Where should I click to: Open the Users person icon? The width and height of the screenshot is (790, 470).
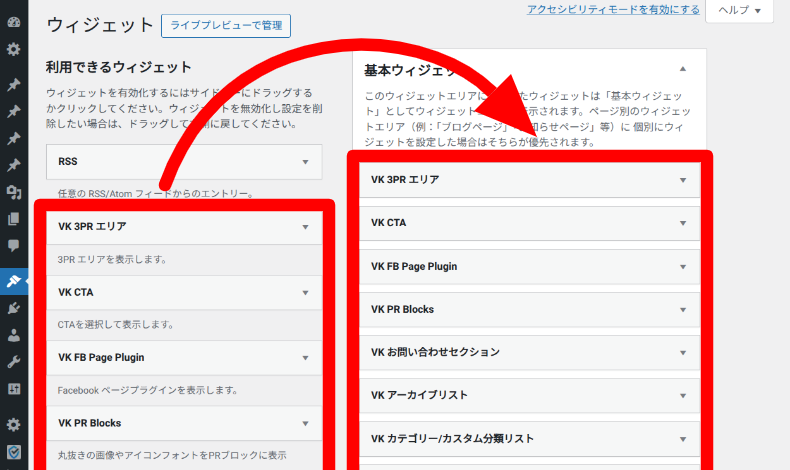pos(14,335)
